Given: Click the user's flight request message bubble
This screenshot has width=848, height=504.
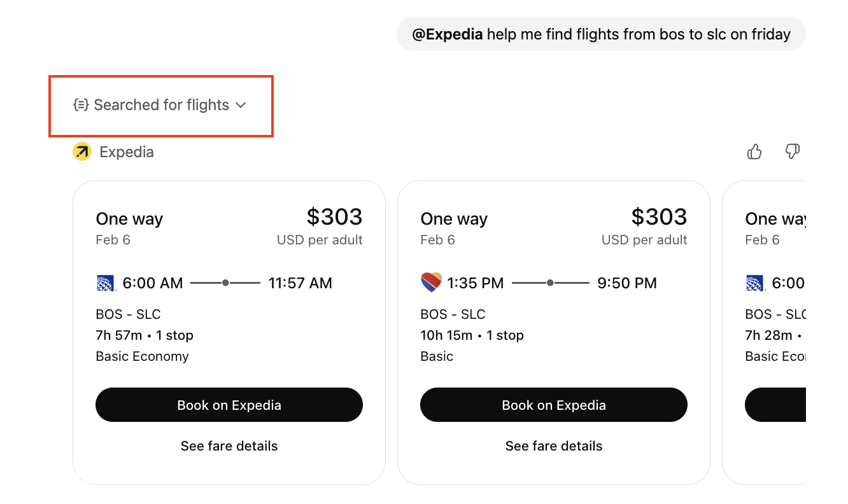Looking at the screenshot, I should pyautogui.click(x=601, y=34).
